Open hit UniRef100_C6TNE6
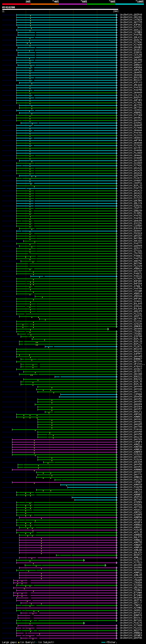Viewport: 146px width, 644px height. coord(131,32)
